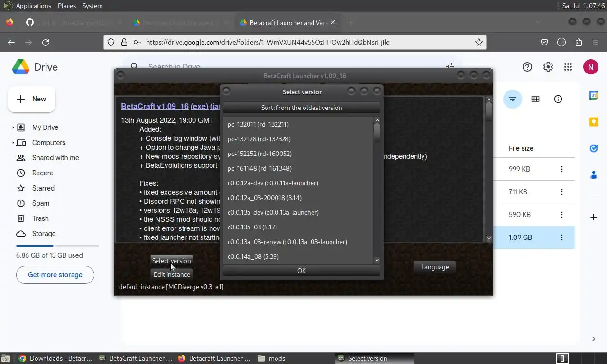Switch to mods window in taskbar
The image size is (607, 364).
pos(277,358)
